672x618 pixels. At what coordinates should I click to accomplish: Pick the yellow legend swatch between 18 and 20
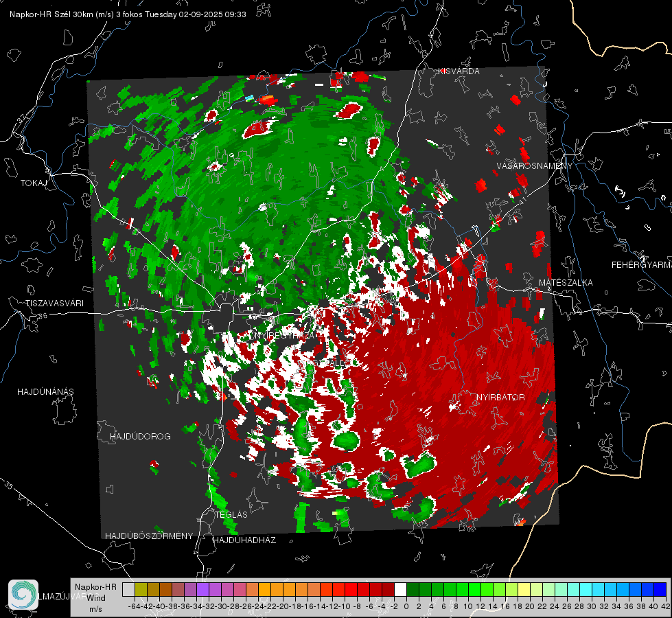524,590
